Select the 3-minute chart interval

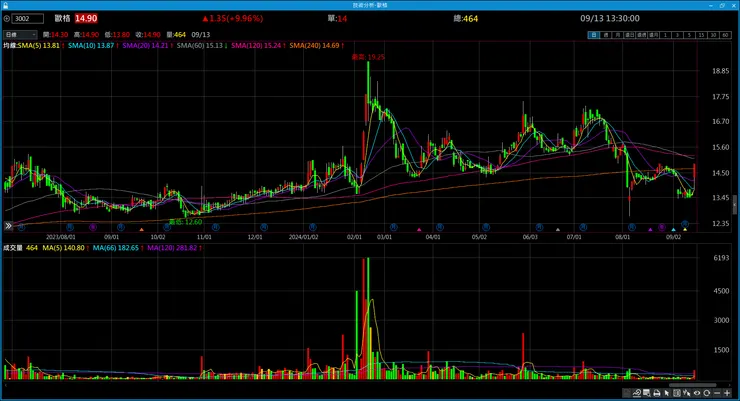point(678,35)
